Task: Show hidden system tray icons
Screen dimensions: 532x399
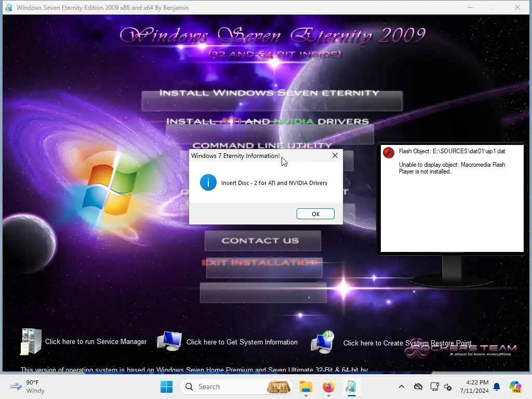Action: point(402,387)
